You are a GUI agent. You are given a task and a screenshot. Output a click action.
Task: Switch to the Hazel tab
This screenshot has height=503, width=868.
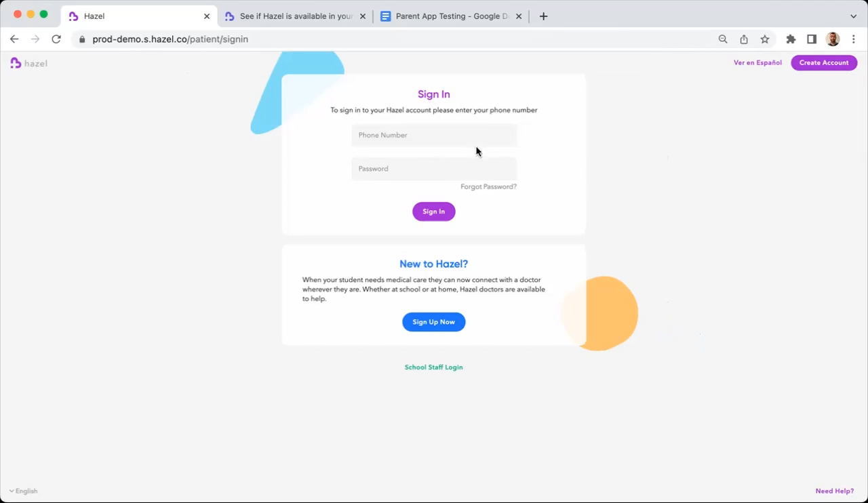139,16
